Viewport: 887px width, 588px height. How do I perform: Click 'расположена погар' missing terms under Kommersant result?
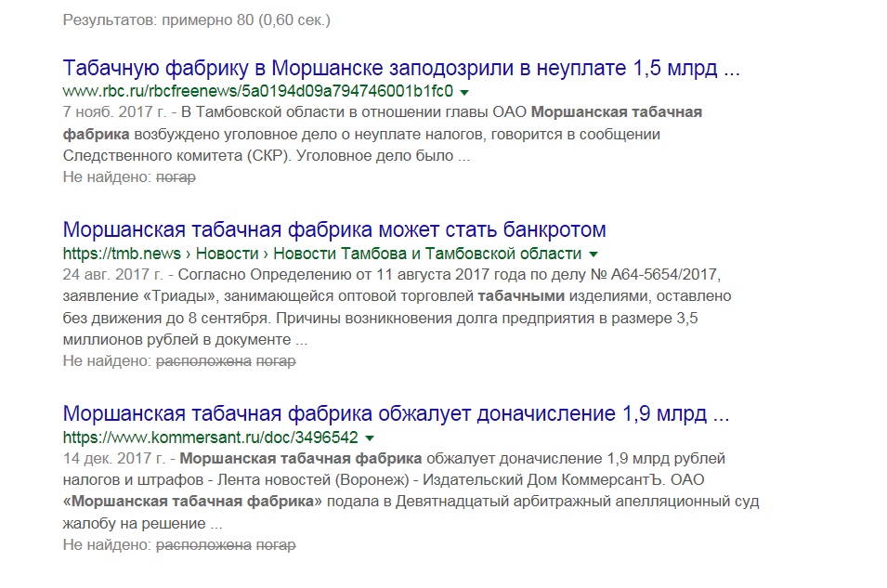coord(226,545)
